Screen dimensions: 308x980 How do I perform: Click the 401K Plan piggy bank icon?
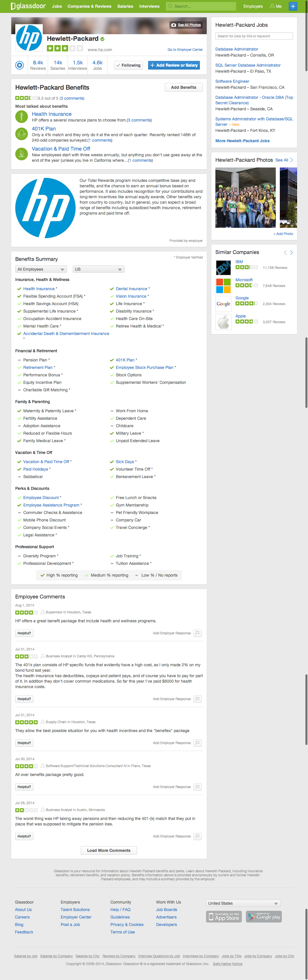tap(21, 134)
